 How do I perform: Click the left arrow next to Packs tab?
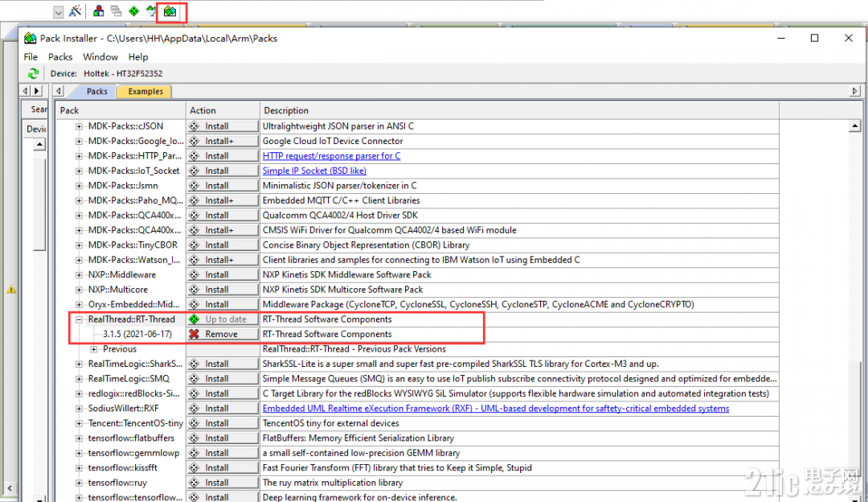point(59,90)
